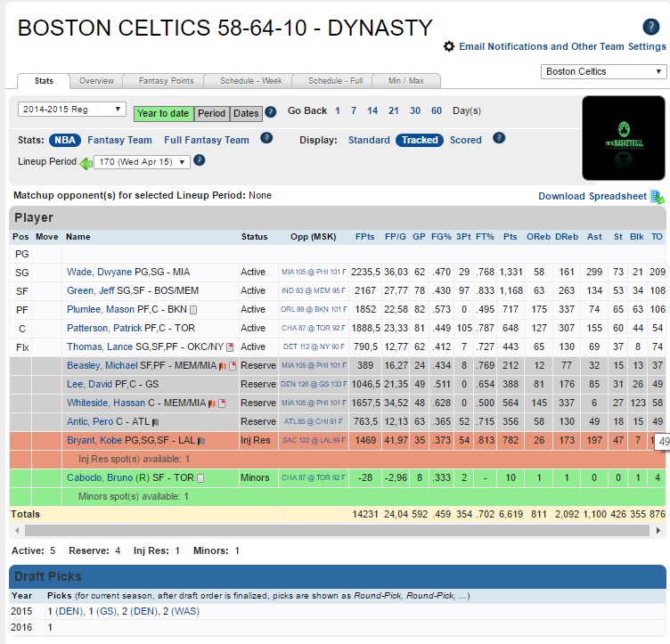Open Email Notifications and Other Team Settings
Viewport: 670px width, 644px height.
pos(562,46)
